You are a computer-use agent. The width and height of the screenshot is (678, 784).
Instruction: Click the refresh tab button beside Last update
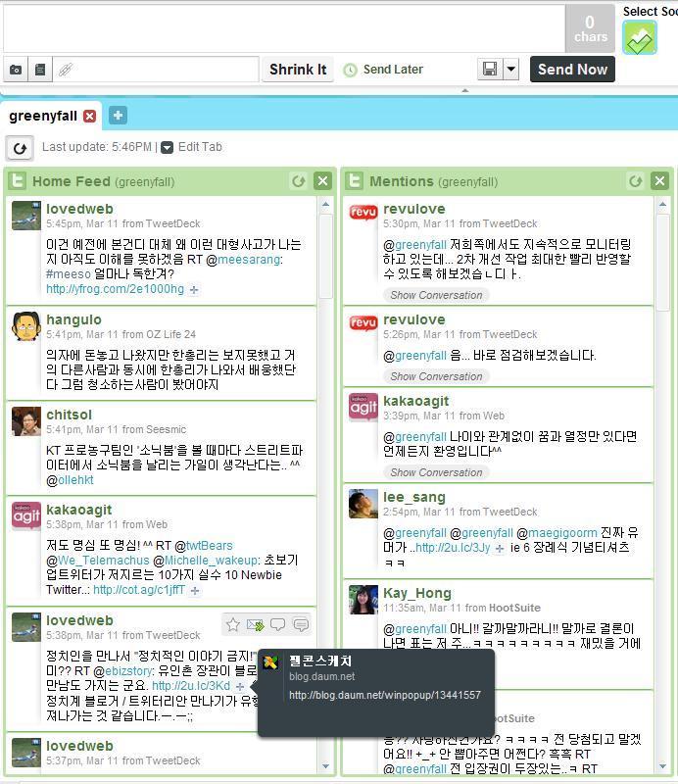[x=20, y=148]
